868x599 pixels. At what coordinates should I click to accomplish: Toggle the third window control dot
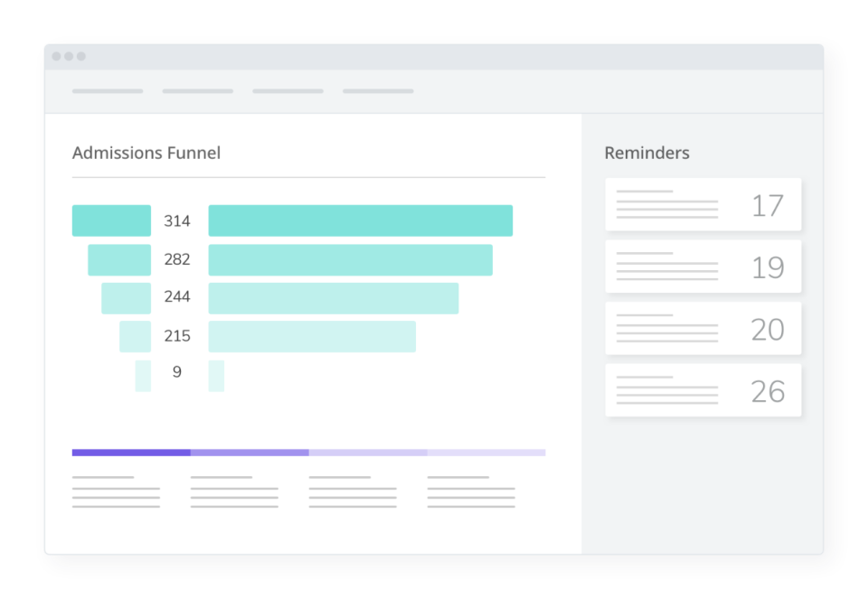[x=80, y=55]
